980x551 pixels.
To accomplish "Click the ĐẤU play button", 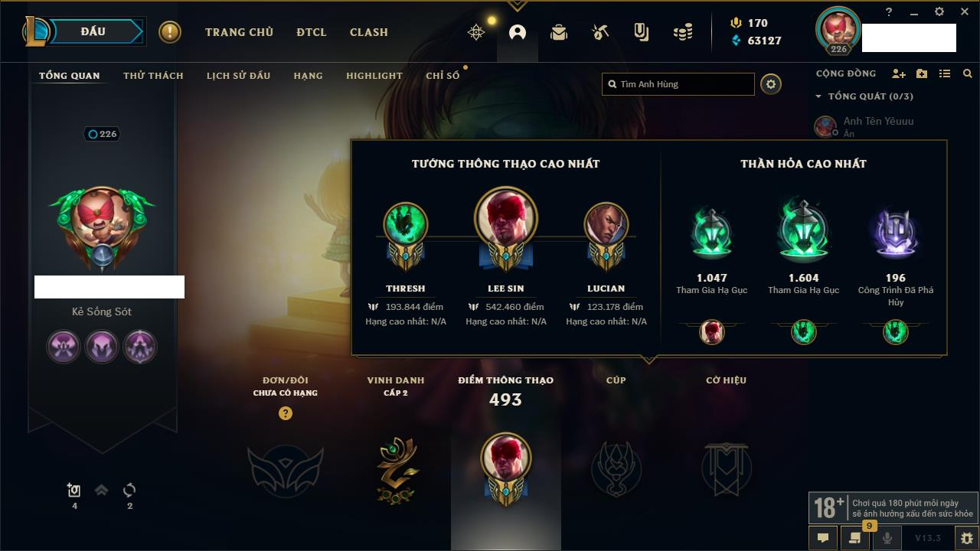I will pos(93,31).
